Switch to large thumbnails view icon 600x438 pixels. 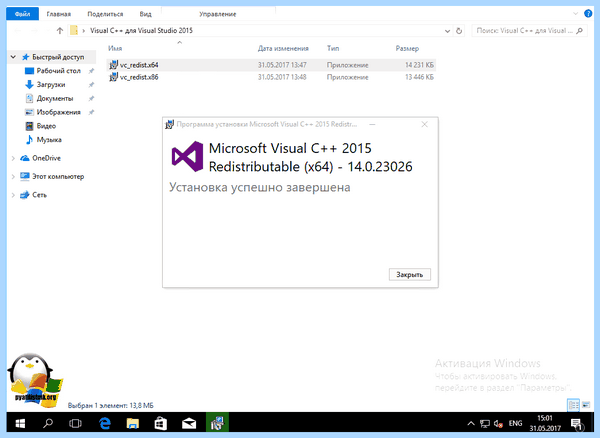586,405
